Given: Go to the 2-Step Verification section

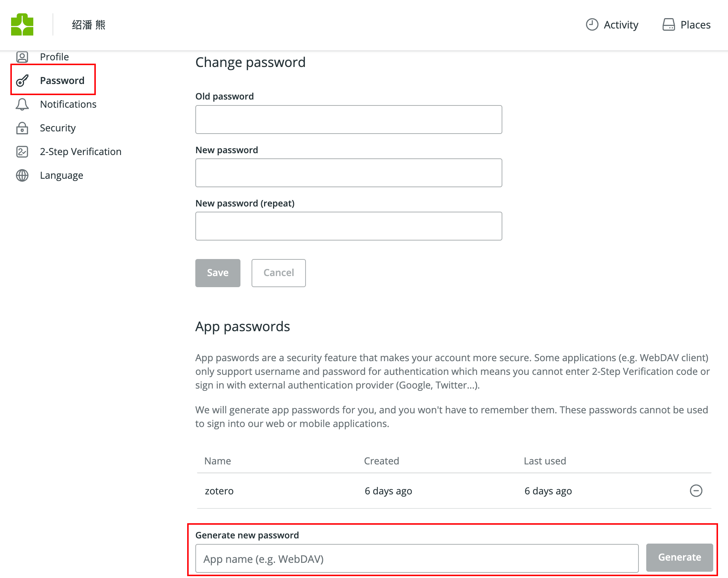Looking at the screenshot, I should (x=80, y=152).
